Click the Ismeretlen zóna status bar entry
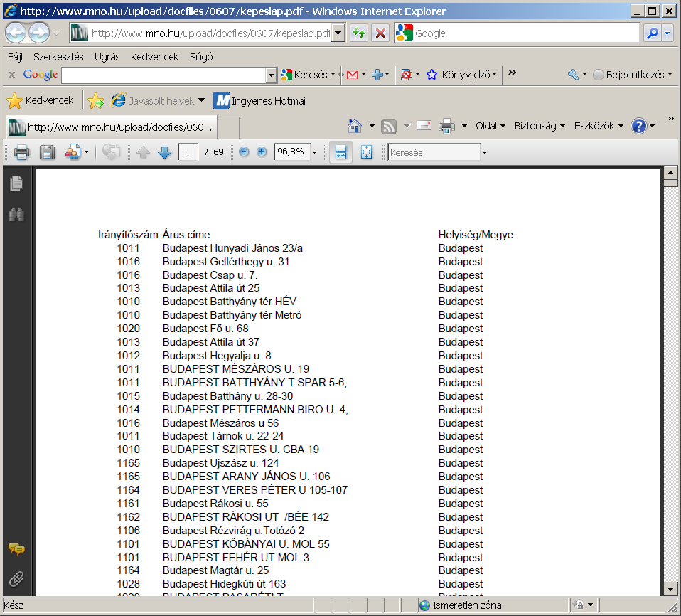Image resolution: width=681 pixels, height=616 pixels. 460,605
